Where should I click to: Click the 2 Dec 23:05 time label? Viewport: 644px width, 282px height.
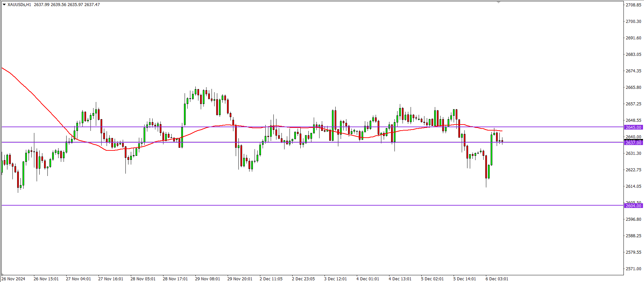[x=303, y=279]
